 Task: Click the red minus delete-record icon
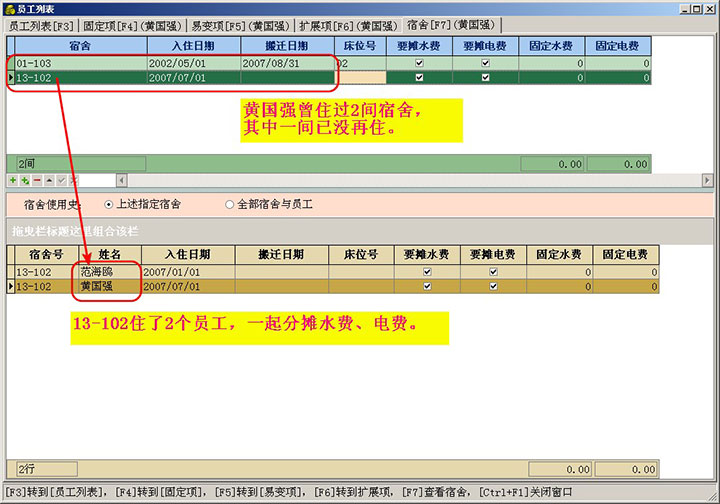pos(37,180)
